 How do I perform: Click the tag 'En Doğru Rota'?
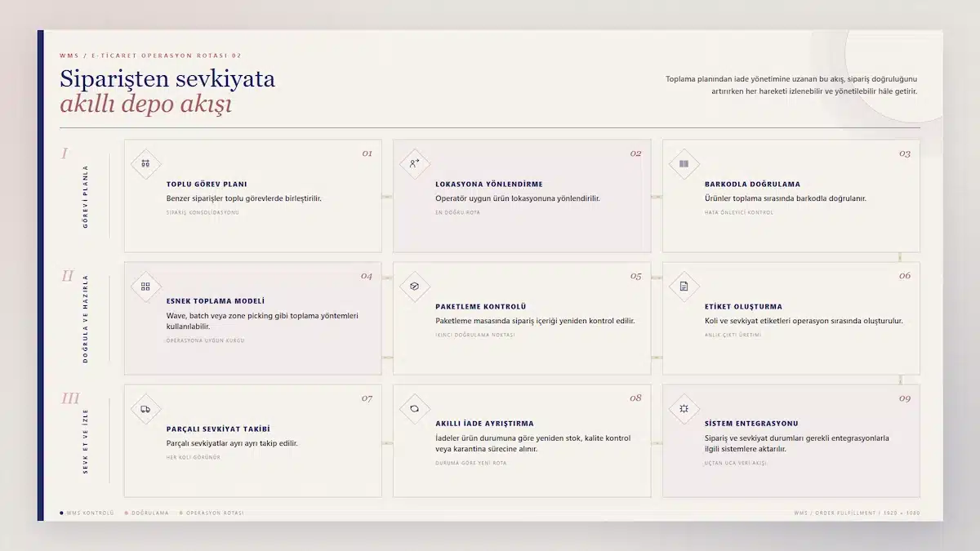pos(458,213)
